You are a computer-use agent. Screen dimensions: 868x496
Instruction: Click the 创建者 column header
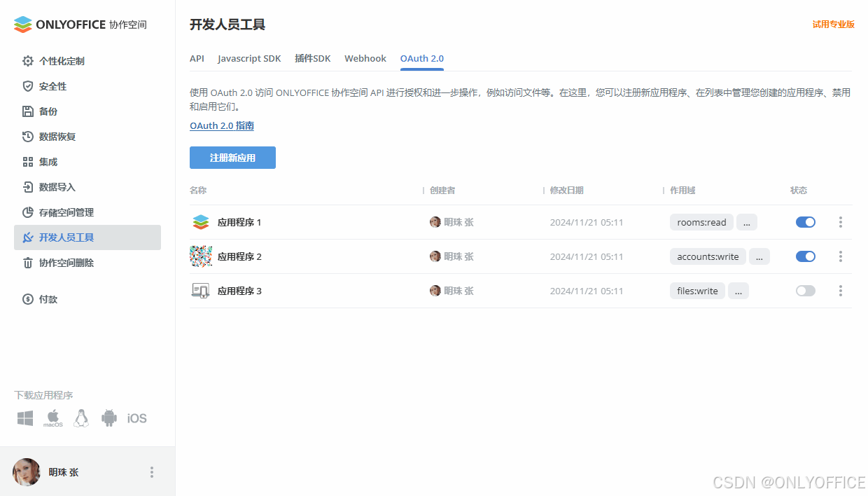442,191
